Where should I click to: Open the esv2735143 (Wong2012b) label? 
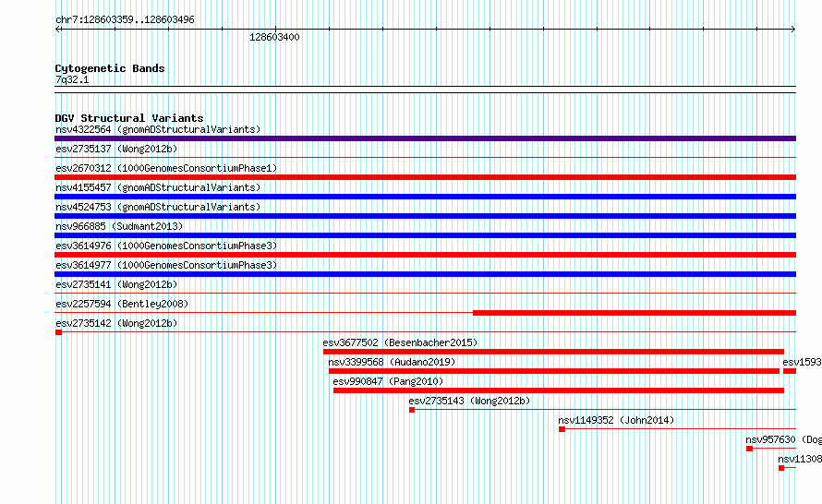[x=469, y=401]
